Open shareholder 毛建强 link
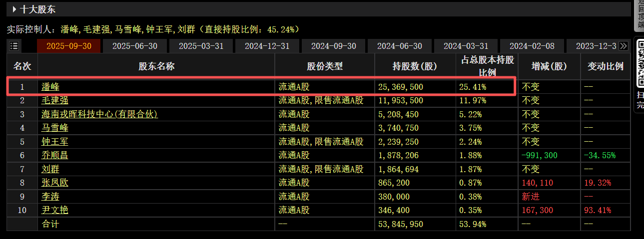Screen dimensions: 644x239 coord(55,100)
